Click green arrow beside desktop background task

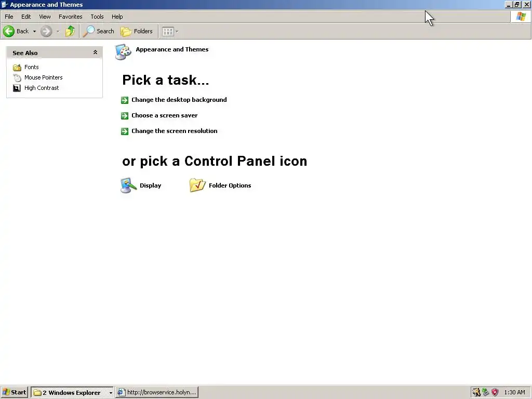click(x=125, y=100)
